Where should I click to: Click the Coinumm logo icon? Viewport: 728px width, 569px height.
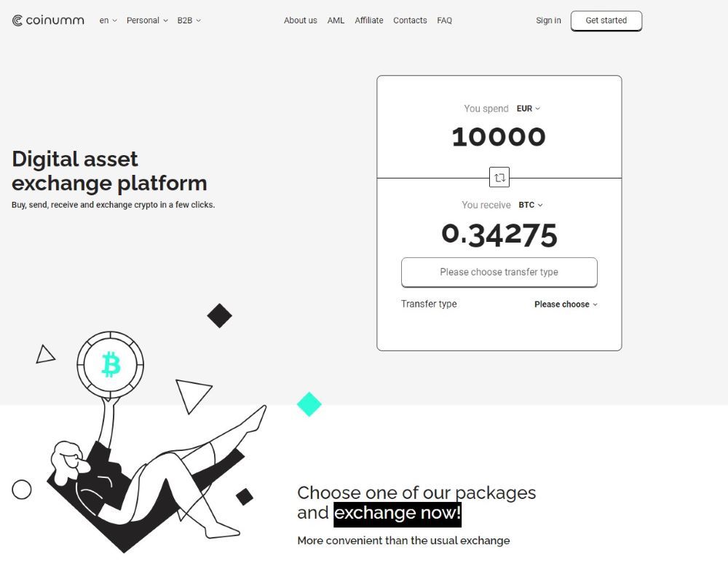tap(18, 20)
